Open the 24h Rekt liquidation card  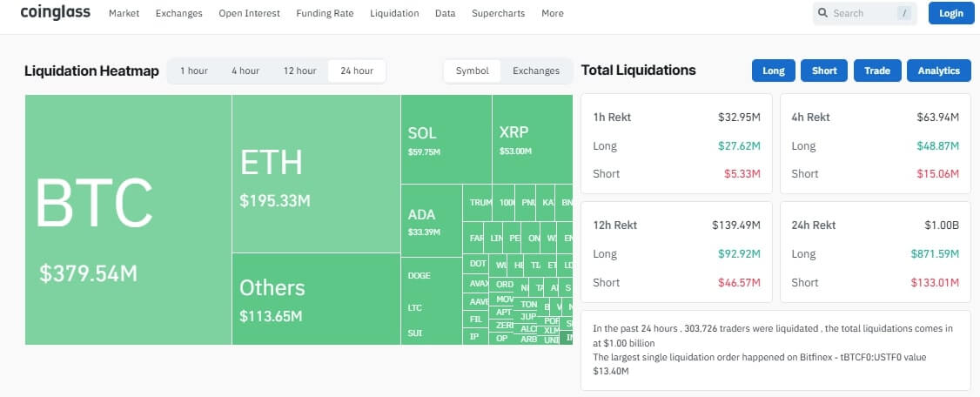(x=875, y=252)
